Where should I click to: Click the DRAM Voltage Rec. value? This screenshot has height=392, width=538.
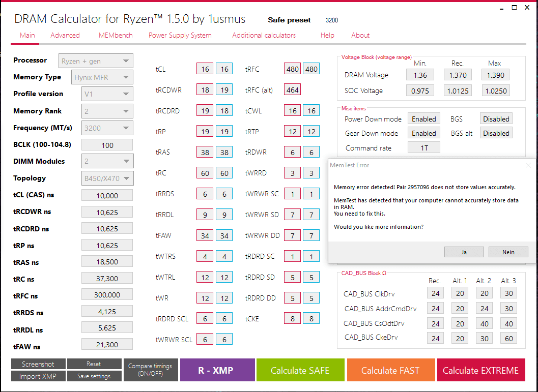tap(458, 75)
